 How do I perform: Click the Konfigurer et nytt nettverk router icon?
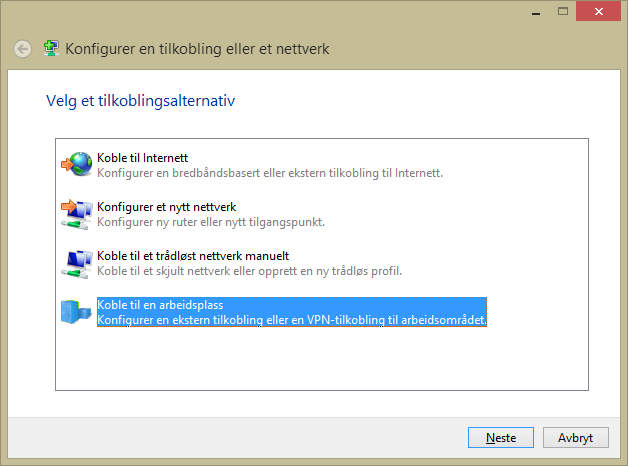76,213
